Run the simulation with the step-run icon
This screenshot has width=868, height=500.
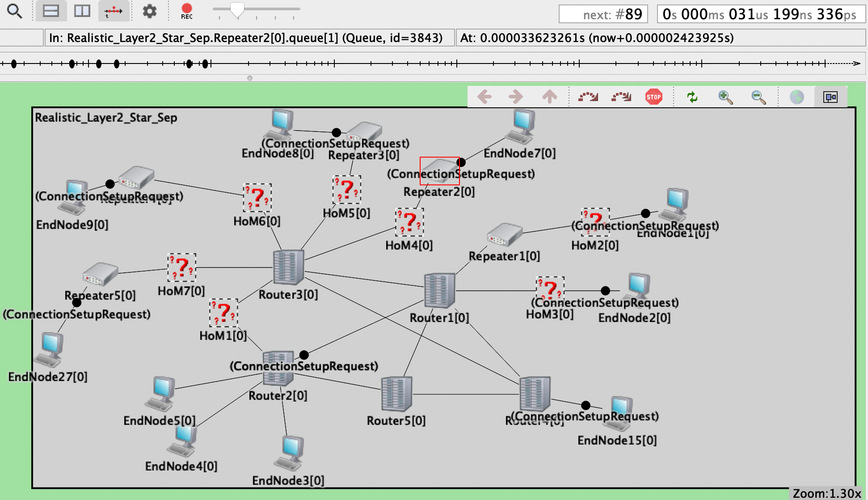pyautogui.click(x=589, y=97)
